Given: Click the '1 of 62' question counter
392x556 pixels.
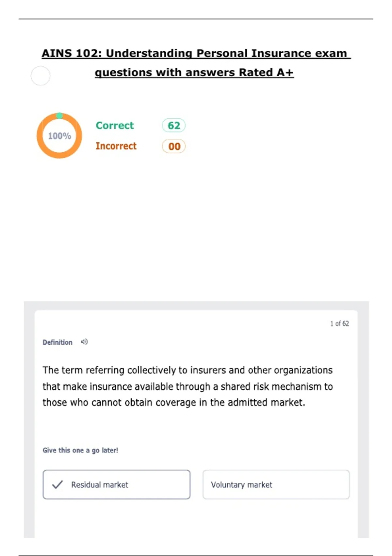Looking at the screenshot, I should point(339,323).
